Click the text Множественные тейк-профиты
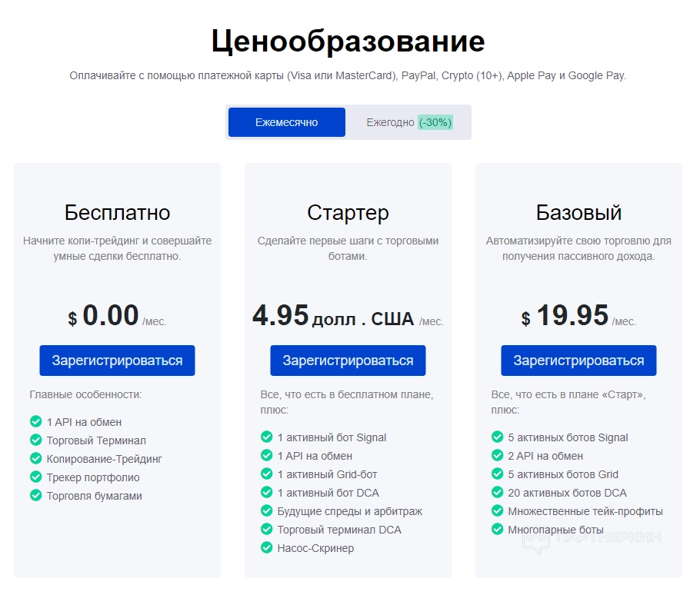 585,512
